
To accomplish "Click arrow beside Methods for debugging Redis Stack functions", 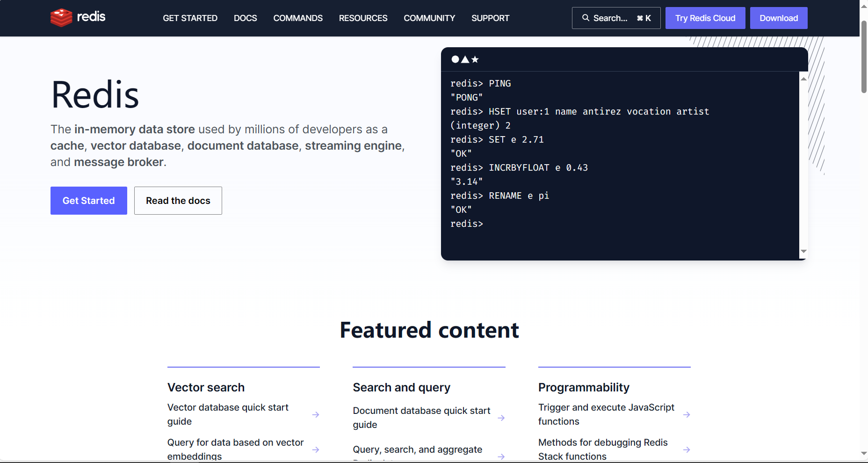I will 687,450.
